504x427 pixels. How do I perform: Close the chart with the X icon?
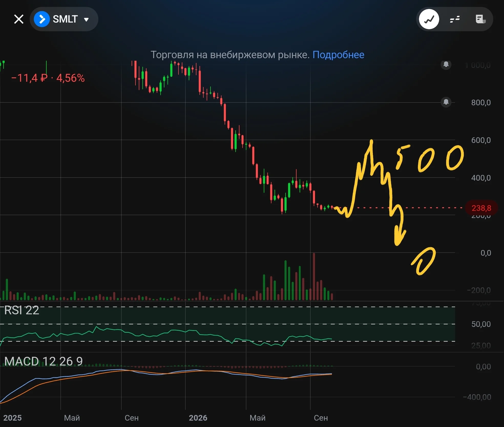coord(19,19)
